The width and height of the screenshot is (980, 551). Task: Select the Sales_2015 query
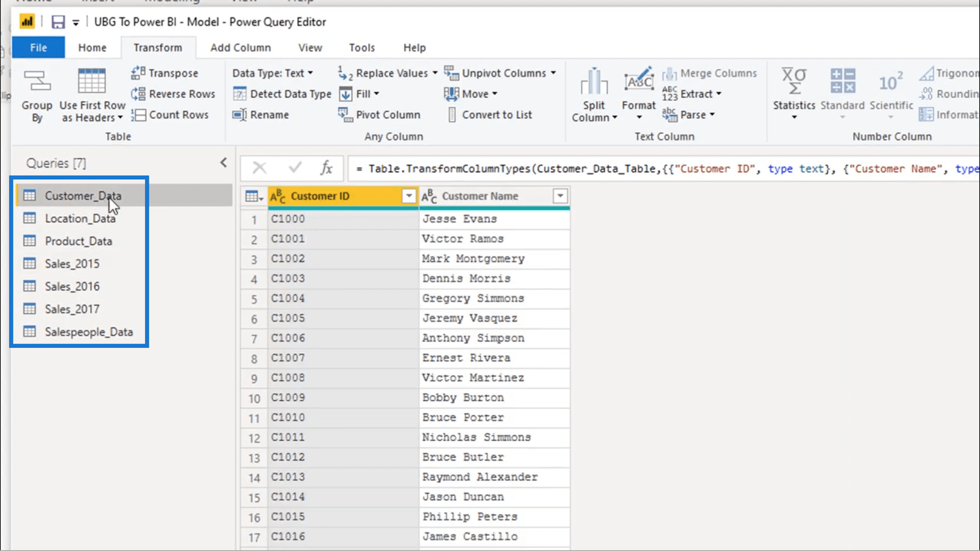point(124,263)
